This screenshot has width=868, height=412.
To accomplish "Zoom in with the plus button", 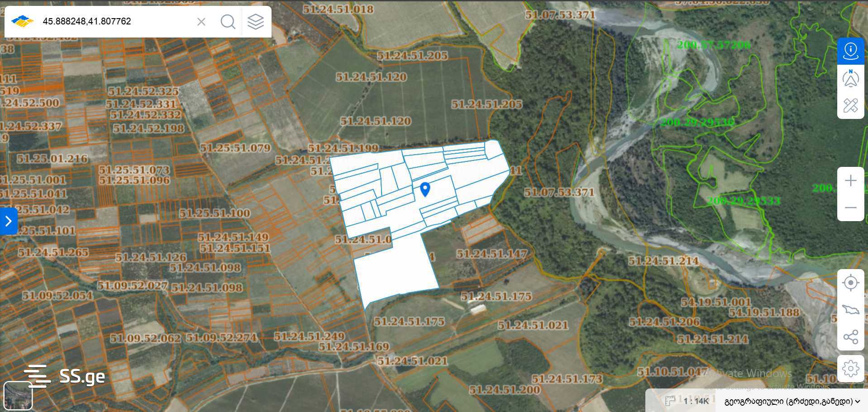I will pyautogui.click(x=850, y=181).
